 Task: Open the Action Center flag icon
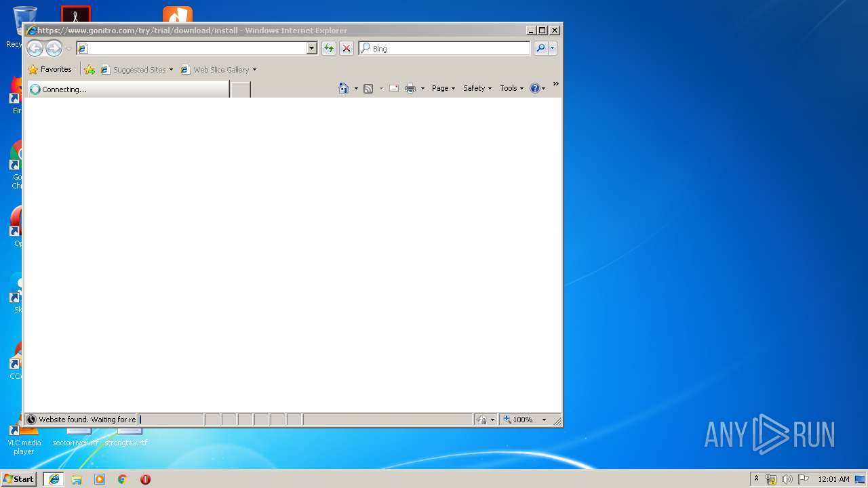tap(804, 479)
